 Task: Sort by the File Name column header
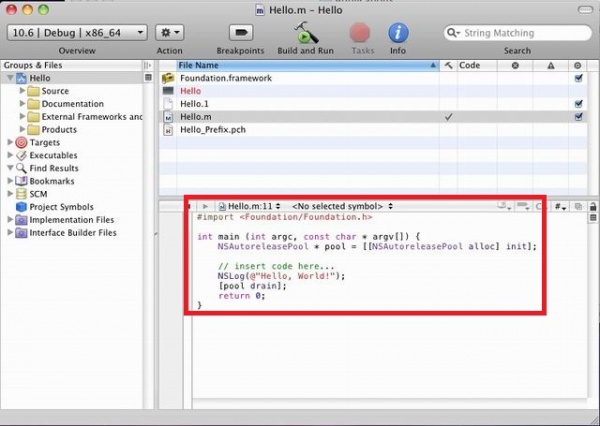pyautogui.click(x=308, y=65)
